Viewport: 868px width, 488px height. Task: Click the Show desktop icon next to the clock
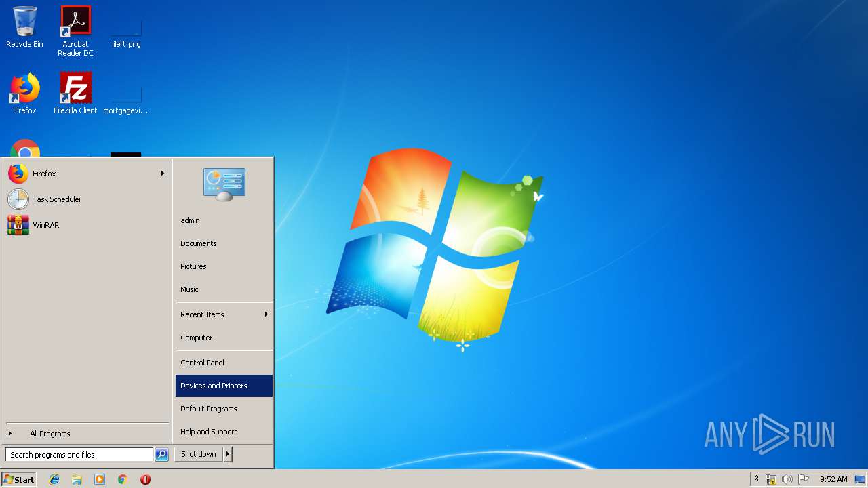pyautogui.click(x=860, y=479)
